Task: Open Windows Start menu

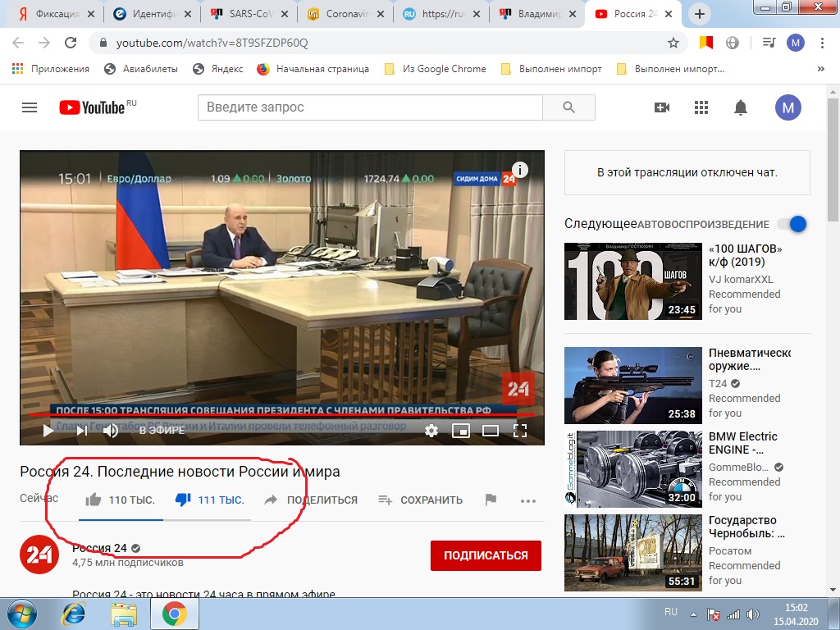Action: coord(21,614)
